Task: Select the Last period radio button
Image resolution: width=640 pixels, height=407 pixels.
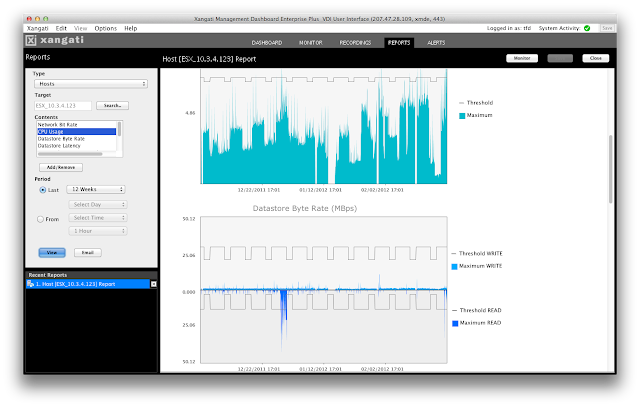Action: click(42, 190)
